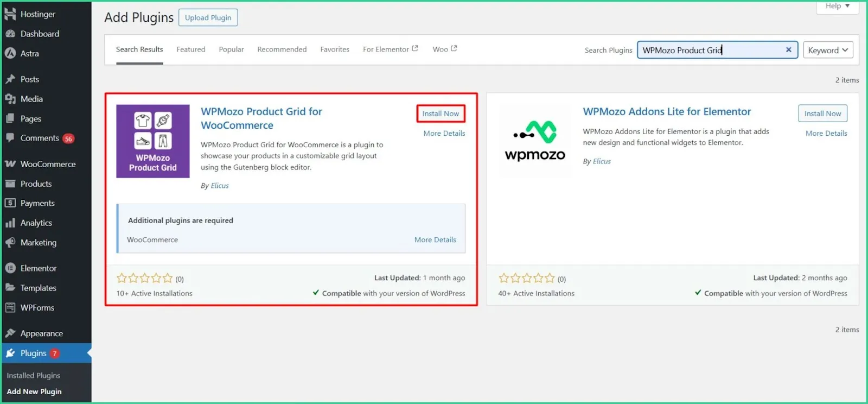The image size is (868, 404).
Task: Click 'Last Updated: 2 months ago' text
Action: click(x=800, y=278)
